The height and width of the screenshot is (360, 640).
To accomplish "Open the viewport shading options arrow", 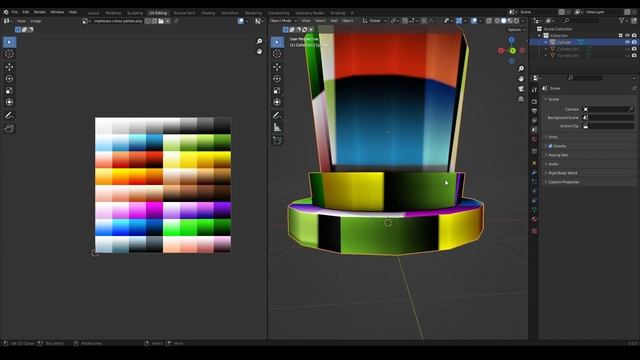I will click(x=523, y=20).
